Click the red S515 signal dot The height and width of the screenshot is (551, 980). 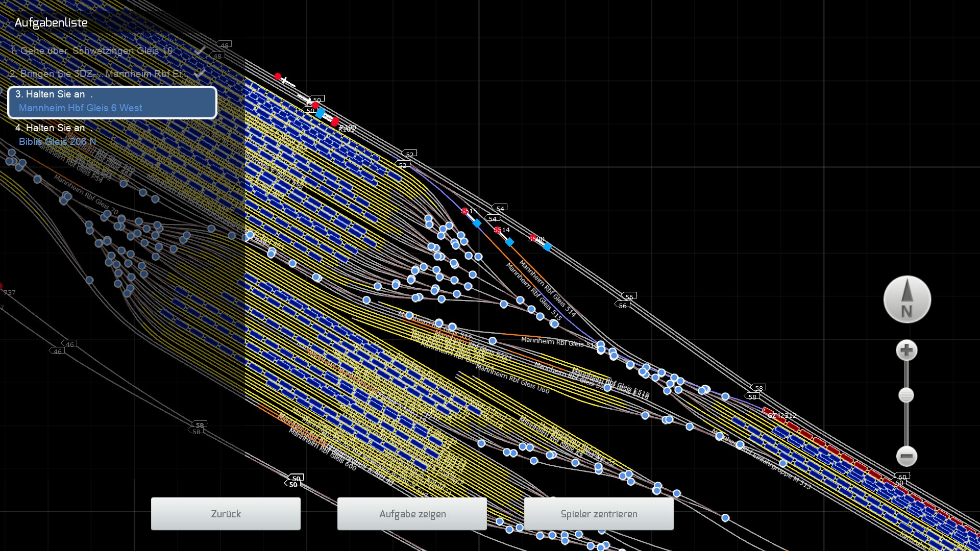pos(464,211)
